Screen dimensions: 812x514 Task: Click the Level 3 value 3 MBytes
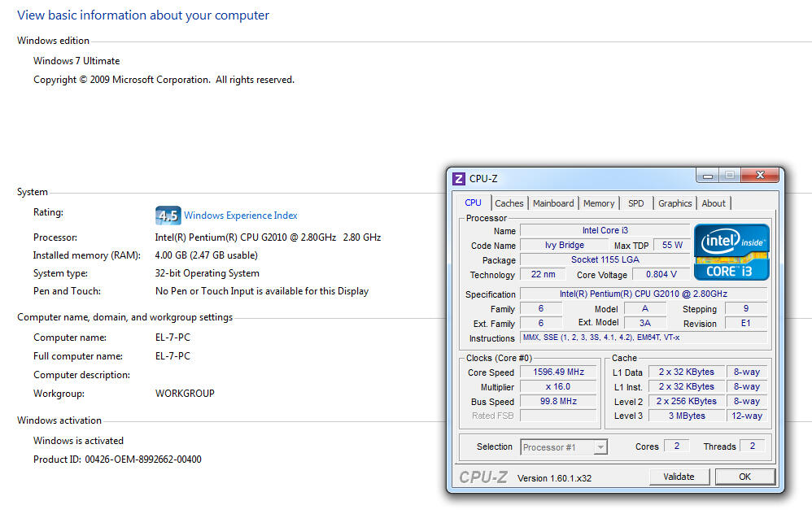(x=686, y=415)
